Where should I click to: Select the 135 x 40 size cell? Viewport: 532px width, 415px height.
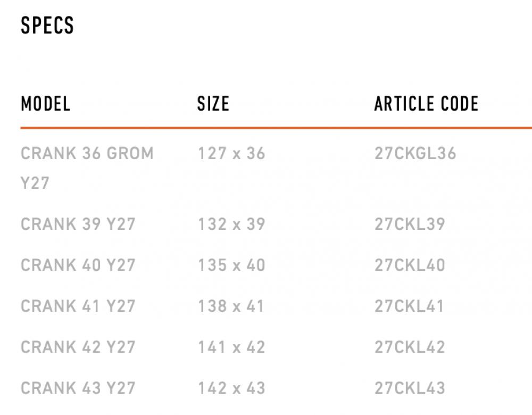click(x=231, y=265)
